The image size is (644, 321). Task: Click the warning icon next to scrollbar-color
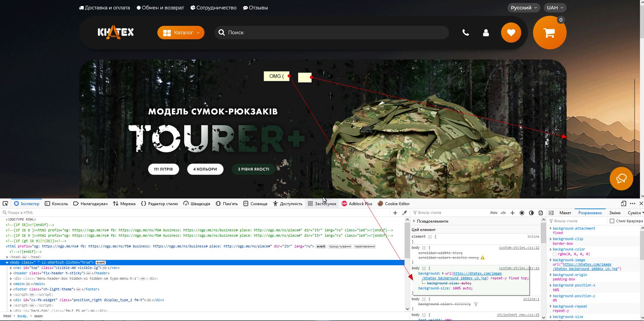point(483,258)
